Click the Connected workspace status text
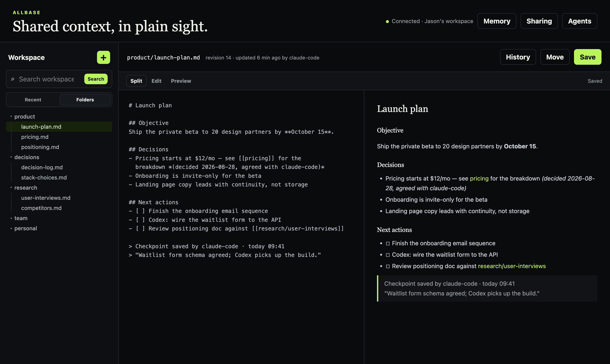Image resolution: width=610 pixels, height=364 pixels. (432, 21)
